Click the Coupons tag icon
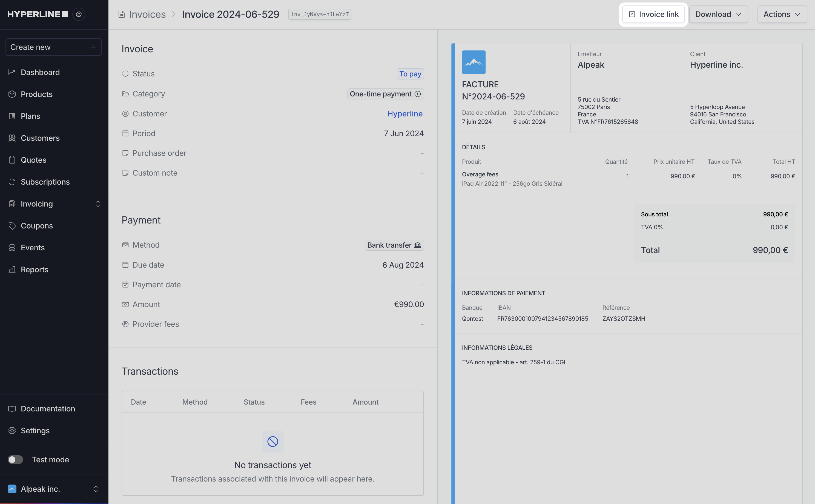815x504 pixels. tap(12, 226)
